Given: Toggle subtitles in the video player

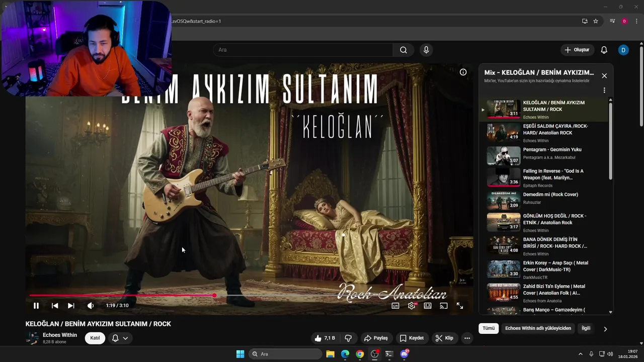Looking at the screenshot, I should point(395,305).
